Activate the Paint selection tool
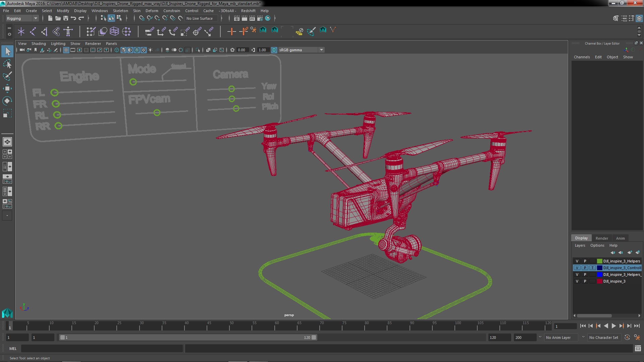The width and height of the screenshot is (644, 362). click(7, 76)
